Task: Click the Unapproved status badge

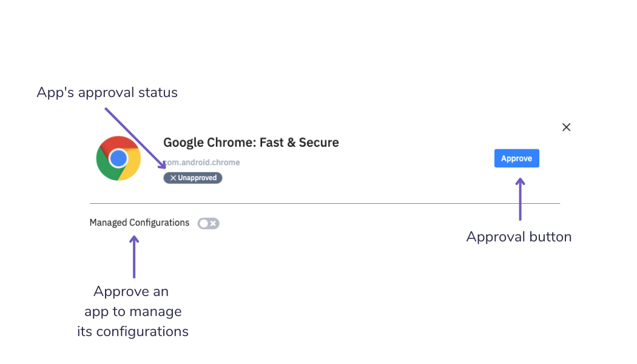Action: tap(192, 177)
